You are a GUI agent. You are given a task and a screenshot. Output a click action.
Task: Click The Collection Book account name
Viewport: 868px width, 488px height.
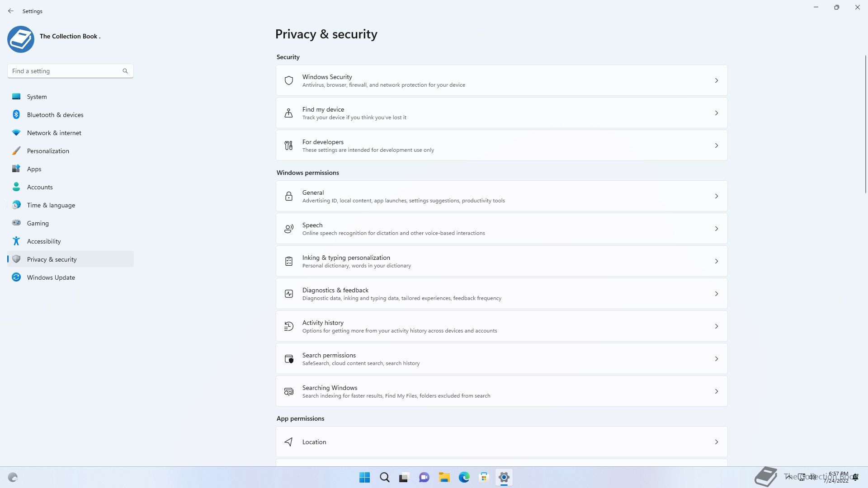click(70, 36)
